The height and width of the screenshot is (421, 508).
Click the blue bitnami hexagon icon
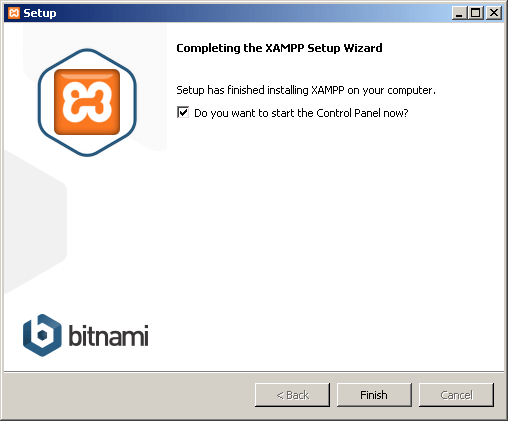(42, 335)
